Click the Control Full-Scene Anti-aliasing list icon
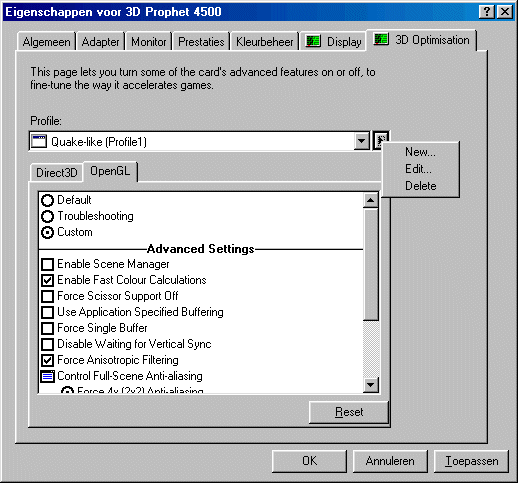 pos(48,376)
